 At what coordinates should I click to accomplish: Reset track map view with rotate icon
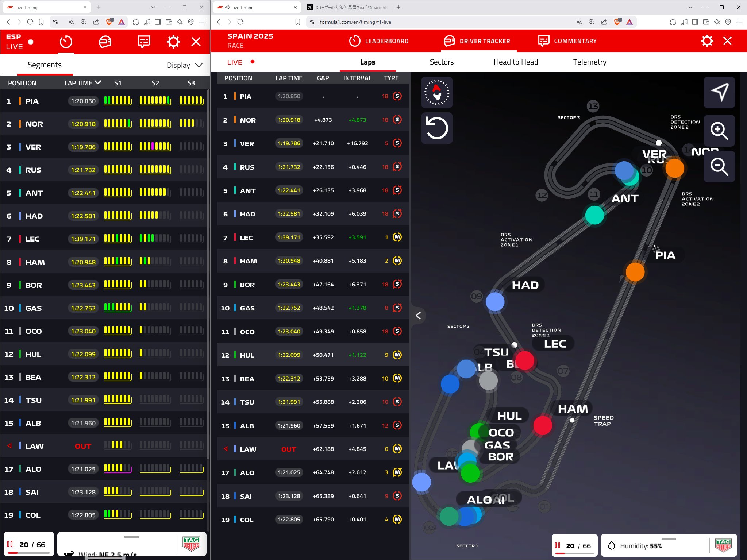pos(437,128)
